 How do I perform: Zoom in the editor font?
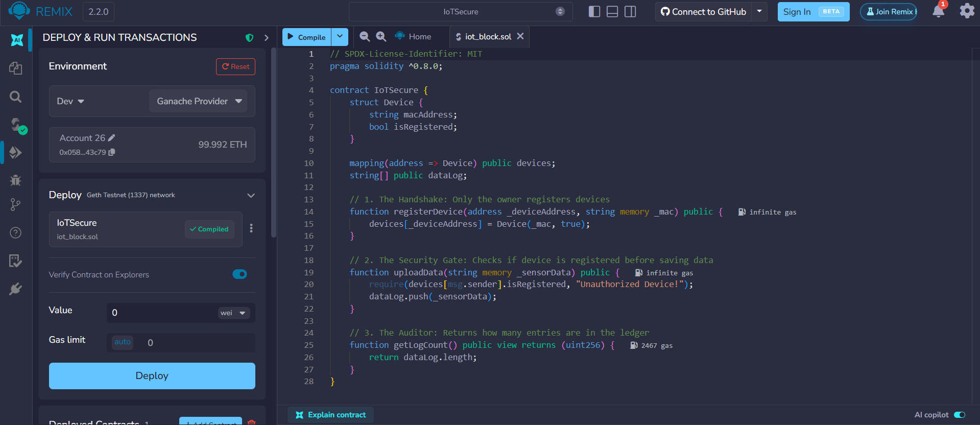(x=381, y=36)
